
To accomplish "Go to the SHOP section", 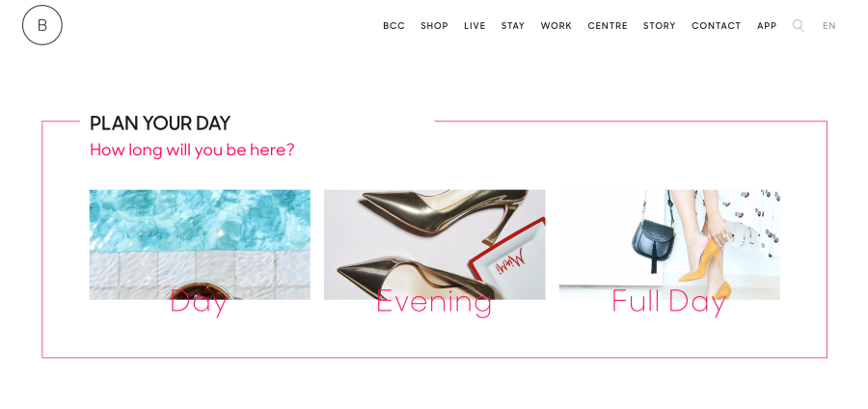I will coord(435,26).
